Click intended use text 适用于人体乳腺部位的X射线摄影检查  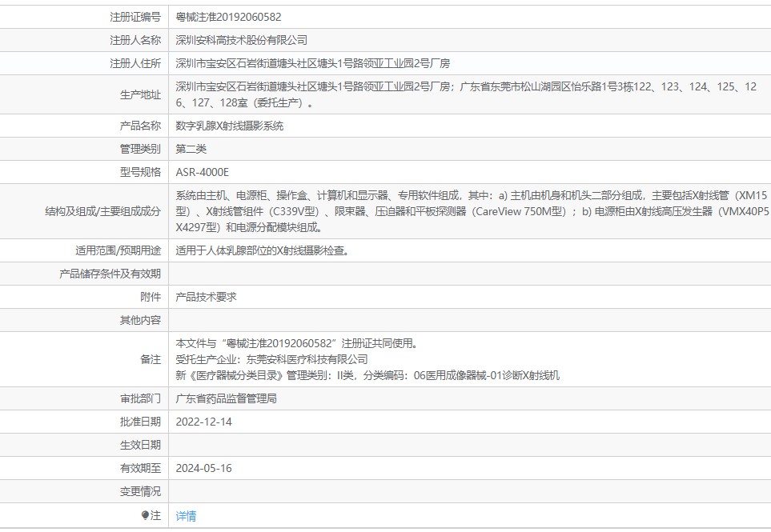coord(263,250)
